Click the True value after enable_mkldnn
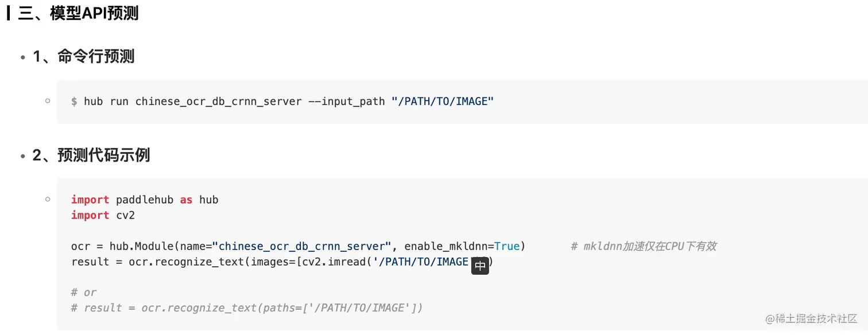The width and height of the screenshot is (868, 335). click(507, 246)
